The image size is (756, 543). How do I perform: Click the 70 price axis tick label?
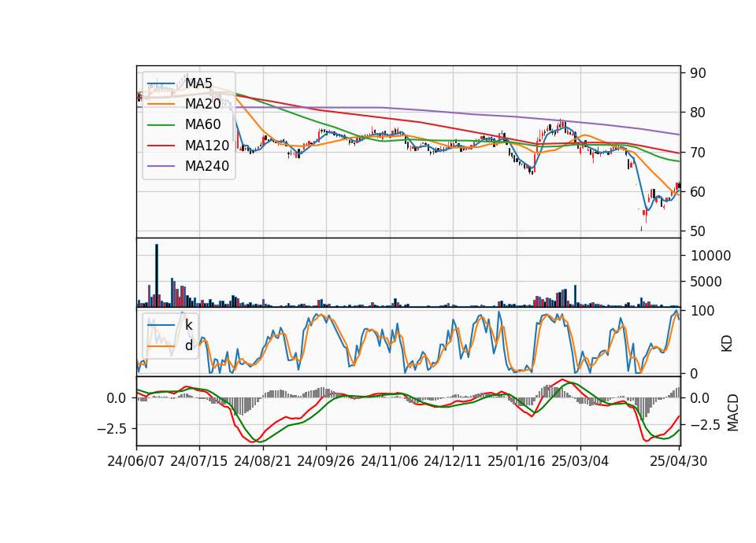point(698,153)
